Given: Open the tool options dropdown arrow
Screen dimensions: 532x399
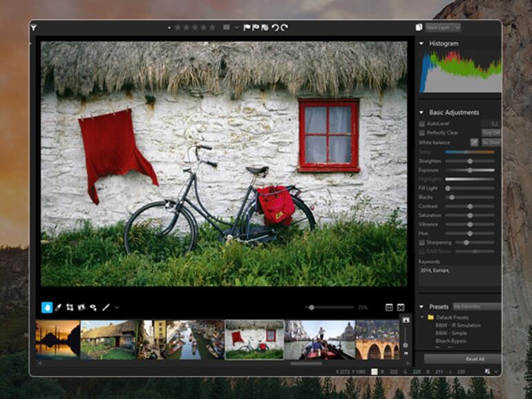Looking at the screenshot, I should [x=117, y=307].
